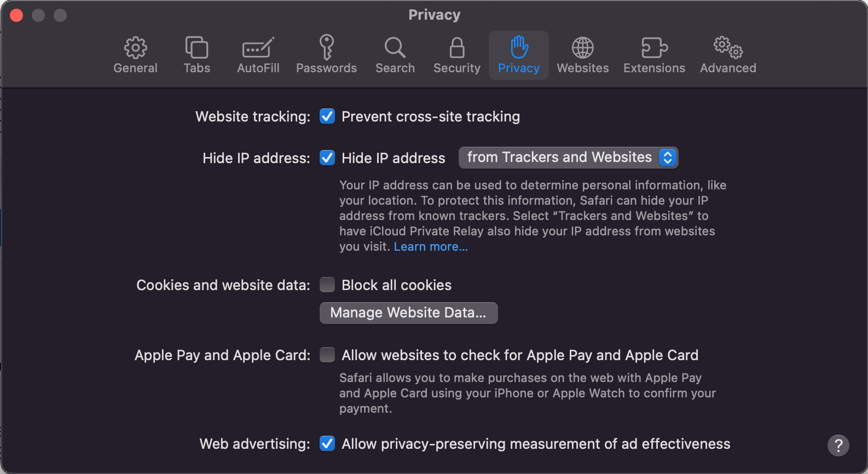Follow the Learn more link
868x474 pixels.
(x=431, y=247)
